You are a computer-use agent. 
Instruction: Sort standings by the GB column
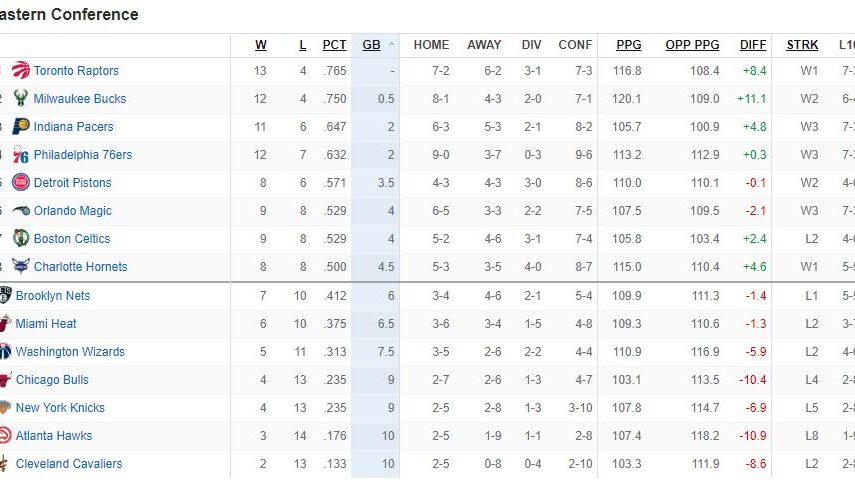371,45
